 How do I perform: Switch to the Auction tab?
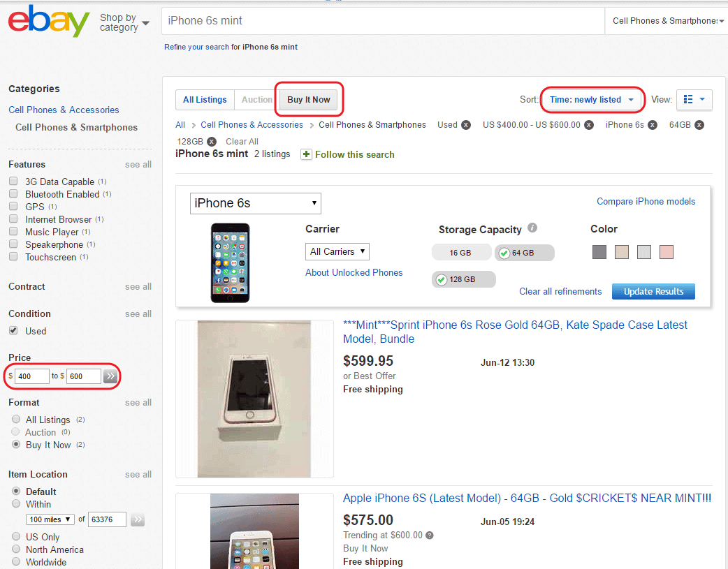pyautogui.click(x=259, y=99)
